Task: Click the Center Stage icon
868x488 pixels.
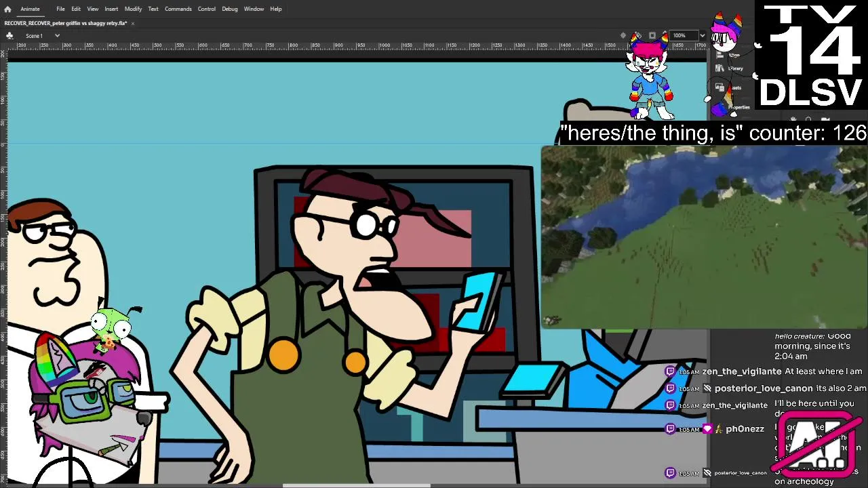Action: coord(623,35)
